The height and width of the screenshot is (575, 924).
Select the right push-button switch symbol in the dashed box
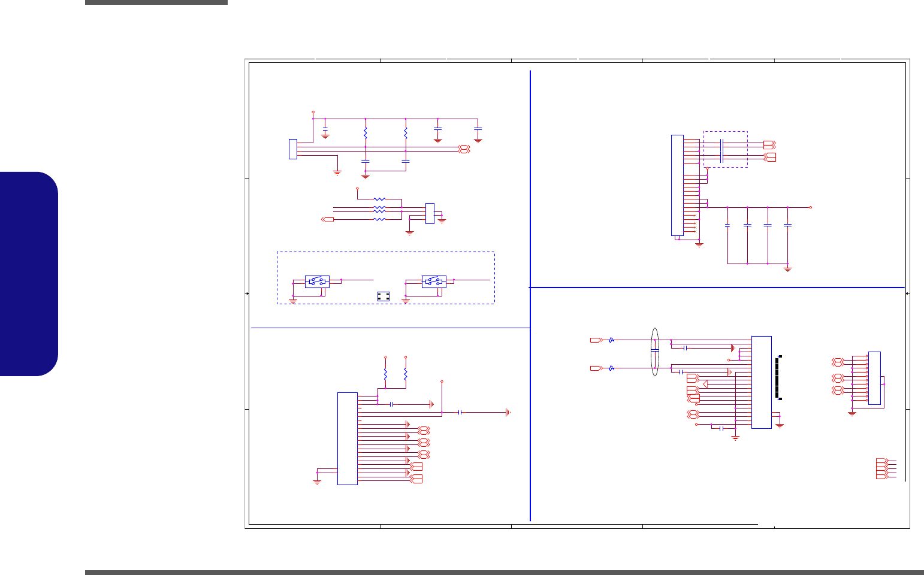434,282
